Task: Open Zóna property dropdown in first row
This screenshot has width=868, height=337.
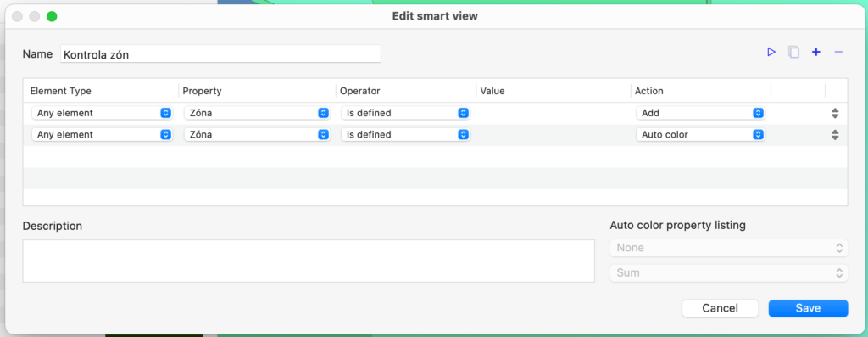Action: [x=257, y=113]
